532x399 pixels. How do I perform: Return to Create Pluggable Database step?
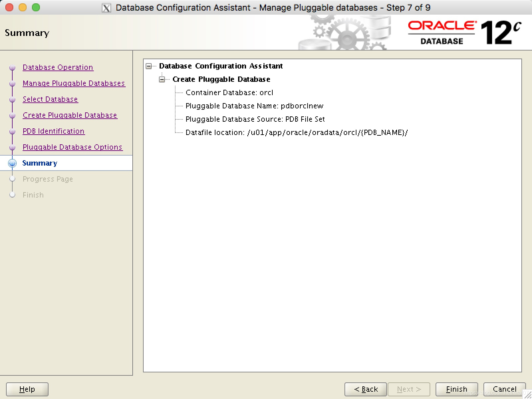[x=70, y=115]
